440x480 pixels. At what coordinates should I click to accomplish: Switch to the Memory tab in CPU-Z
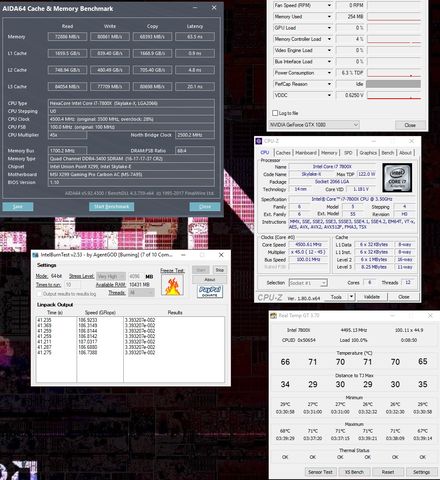click(329, 153)
